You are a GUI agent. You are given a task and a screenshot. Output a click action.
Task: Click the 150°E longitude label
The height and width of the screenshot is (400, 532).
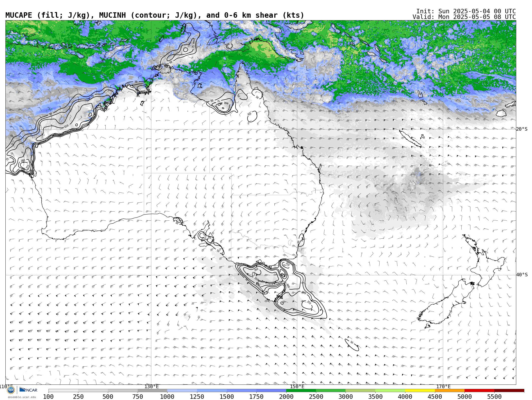(x=297, y=387)
